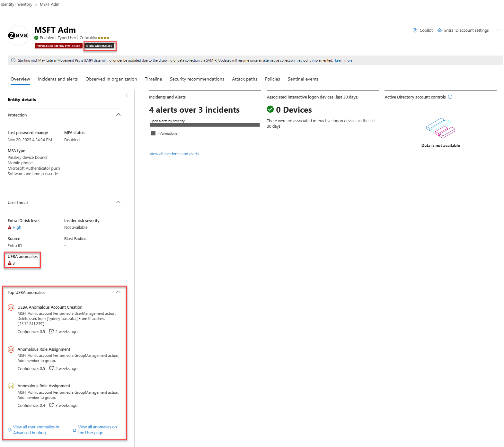Click the Learn more link in banner
Viewport: 504px width, 447px height.
(x=343, y=60)
